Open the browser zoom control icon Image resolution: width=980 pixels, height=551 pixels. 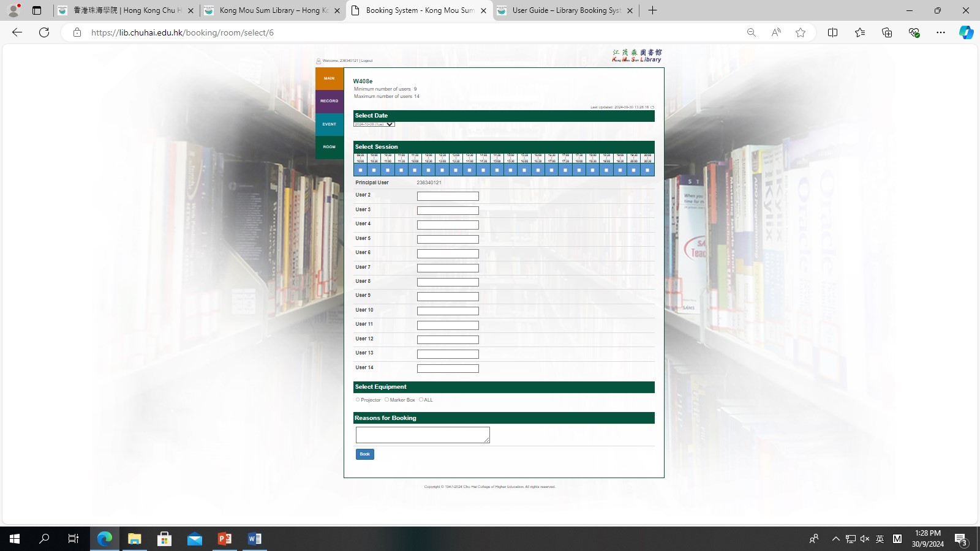tap(751, 32)
